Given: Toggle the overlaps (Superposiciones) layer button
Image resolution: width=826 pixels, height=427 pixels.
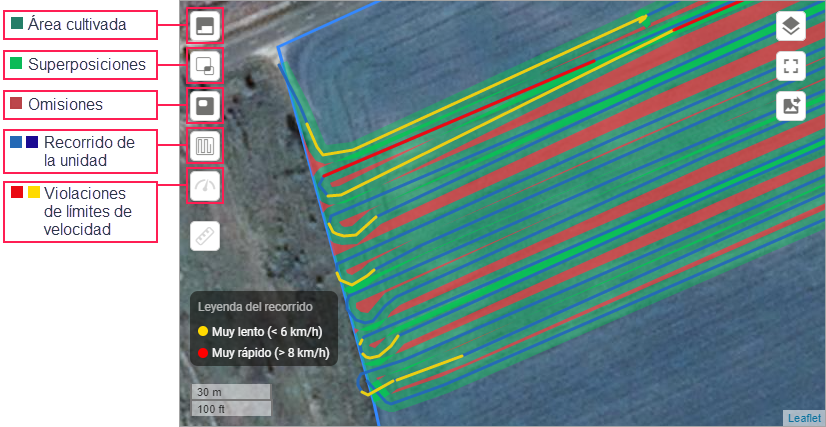Looking at the screenshot, I should pyautogui.click(x=204, y=66).
